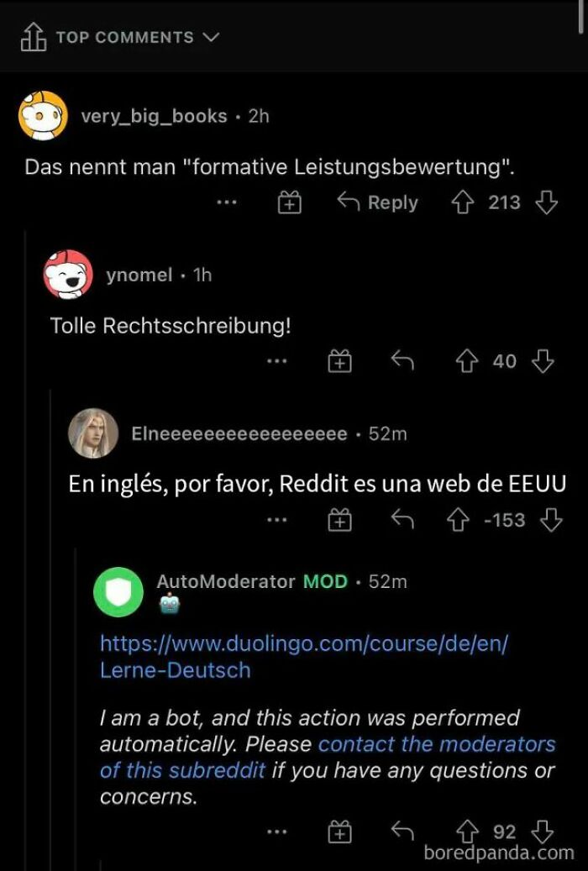This screenshot has width=588, height=871.
Task: Give award to very_big_books' comment
Action: point(289,202)
